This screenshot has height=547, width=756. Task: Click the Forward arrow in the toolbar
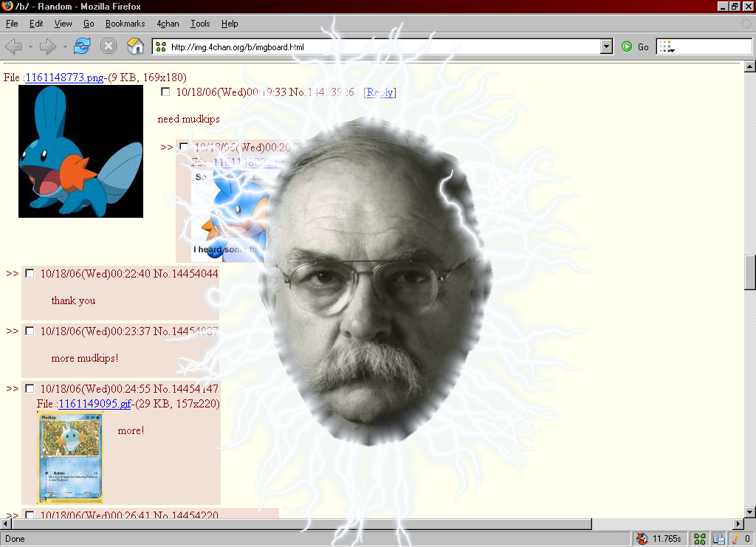coord(47,47)
